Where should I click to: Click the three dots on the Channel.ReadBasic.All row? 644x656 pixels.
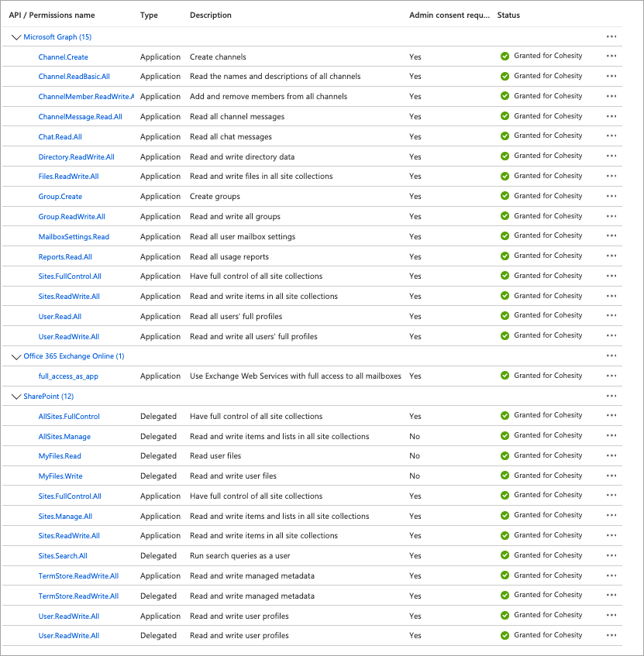(x=611, y=76)
